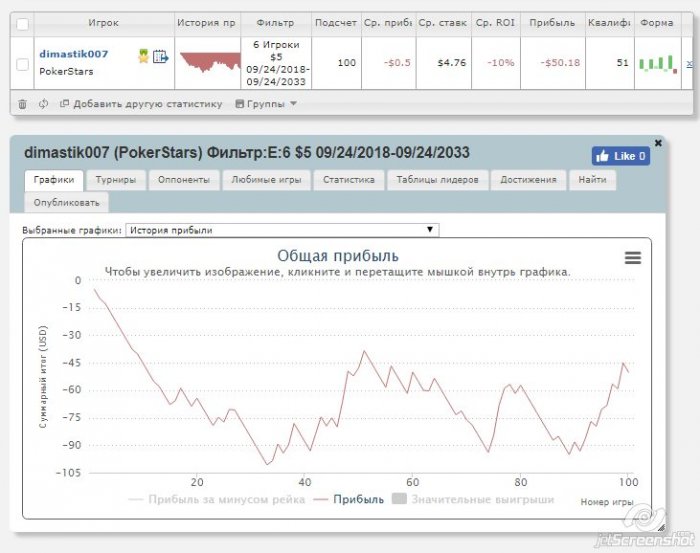
Task: Open the tournament export icon beside dimastik007
Action: pos(160,57)
